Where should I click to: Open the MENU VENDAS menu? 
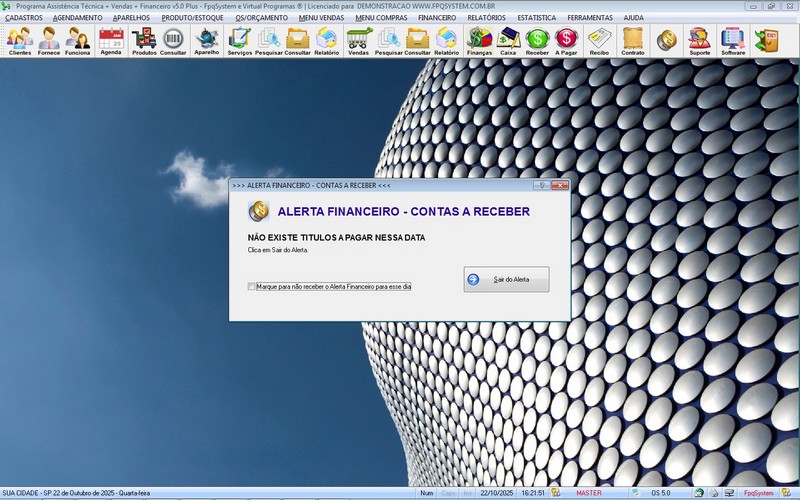[x=321, y=17]
